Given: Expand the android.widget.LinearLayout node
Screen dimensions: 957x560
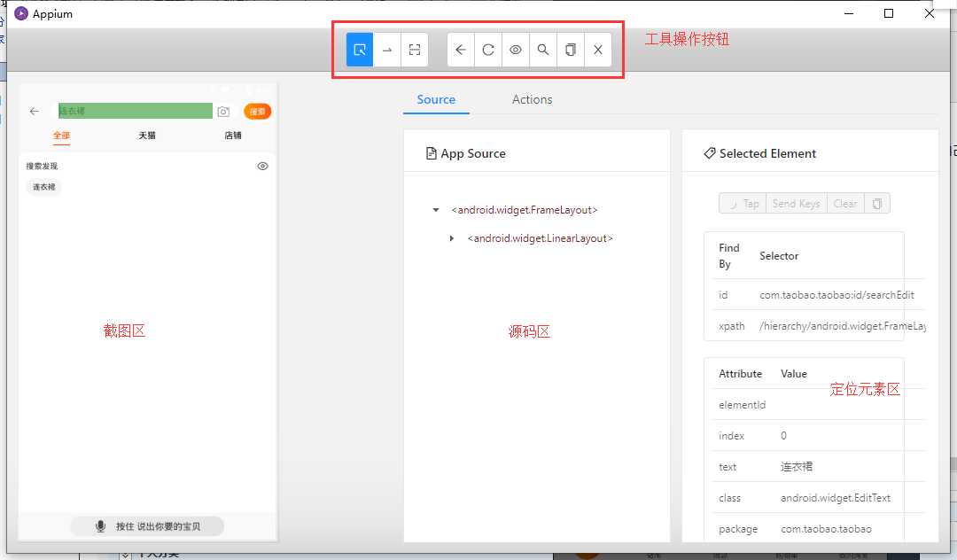Looking at the screenshot, I should pyautogui.click(x=452, y=237).
